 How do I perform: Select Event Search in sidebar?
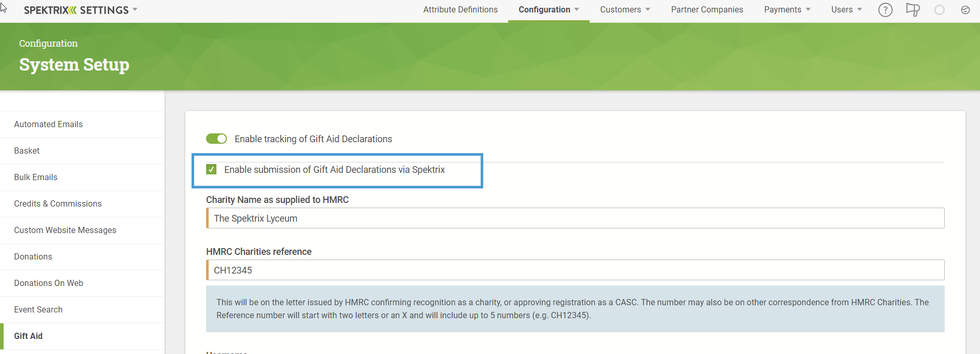click(x=83, y=310)
